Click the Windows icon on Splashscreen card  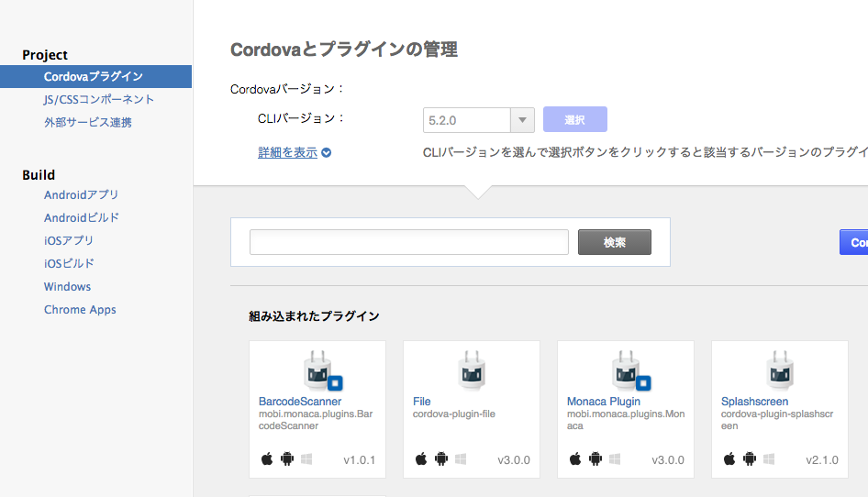pos(769,458)
